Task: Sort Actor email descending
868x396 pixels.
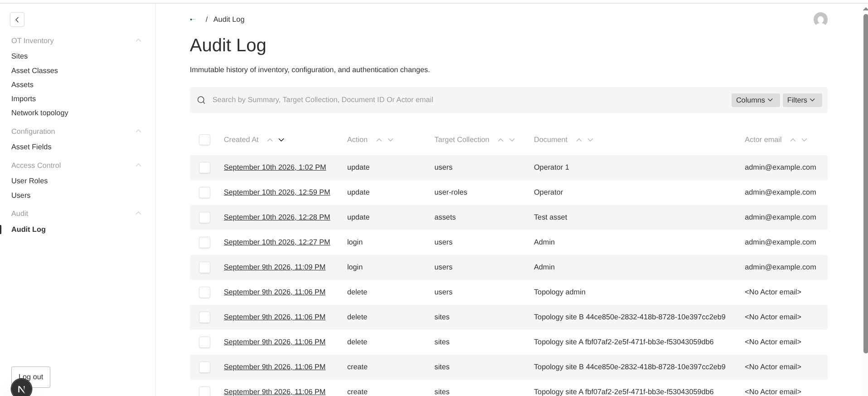Action: pyautogui.click(x=804, y=140)
